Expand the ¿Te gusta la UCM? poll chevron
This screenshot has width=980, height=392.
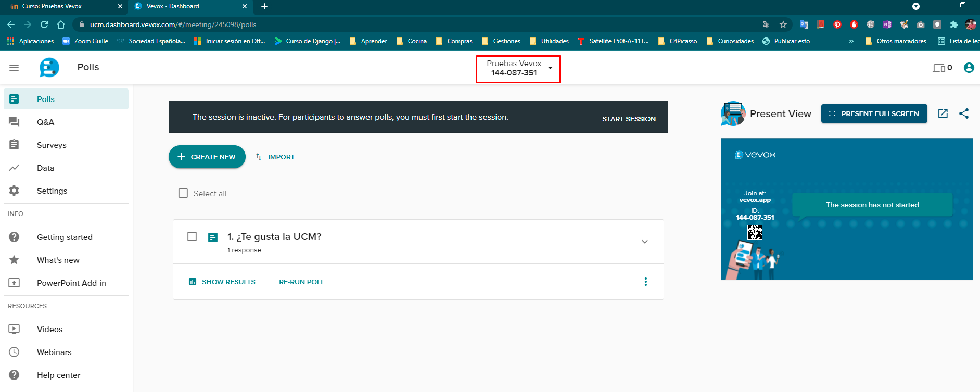click(644, 242)
